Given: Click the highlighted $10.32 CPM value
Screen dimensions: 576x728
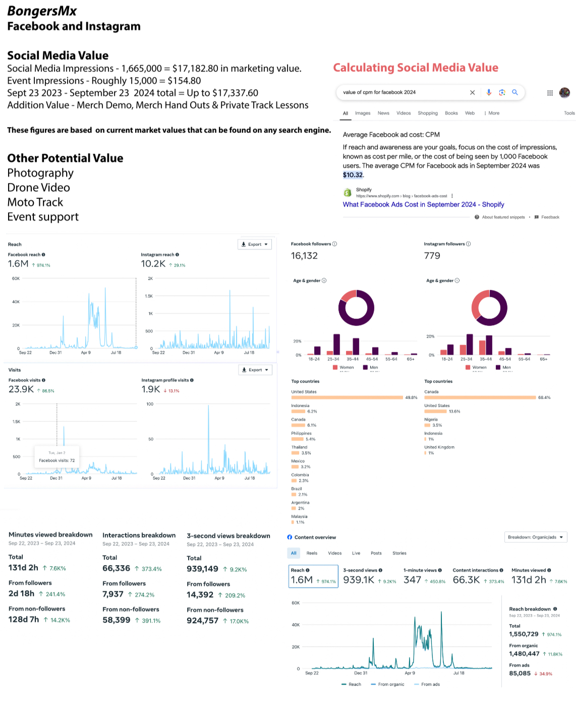Looking at the screenshot, I should click(353, 175).
